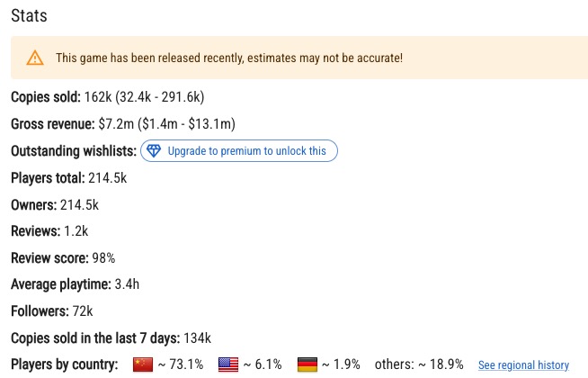
Task: Click the United States flag icon
Action: point(227,364)
